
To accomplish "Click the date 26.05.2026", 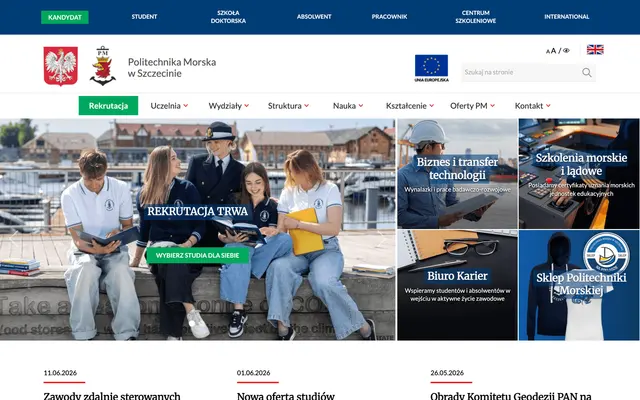I will (x=447, y=373).
